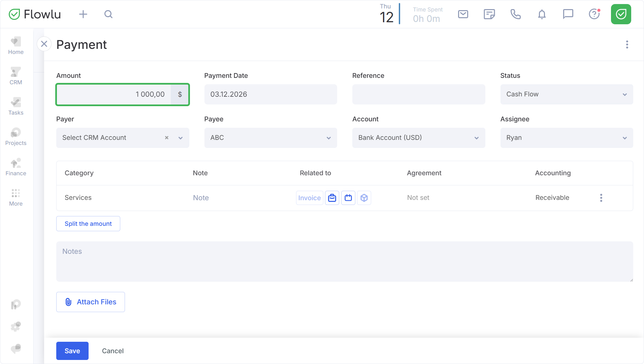Image resolution: width=644 pixels, height=364 pixels.
Task: Open the notifications bell
Action: (x=542, y=14)
